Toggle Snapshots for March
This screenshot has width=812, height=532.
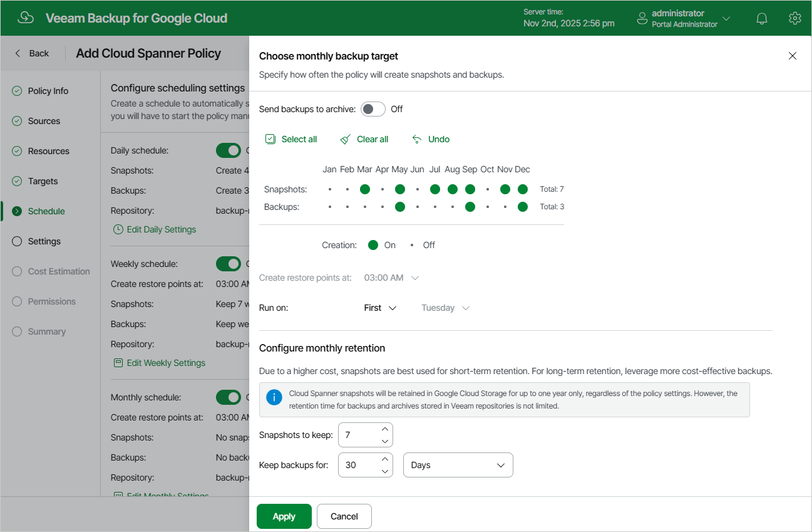click(365, 189)
